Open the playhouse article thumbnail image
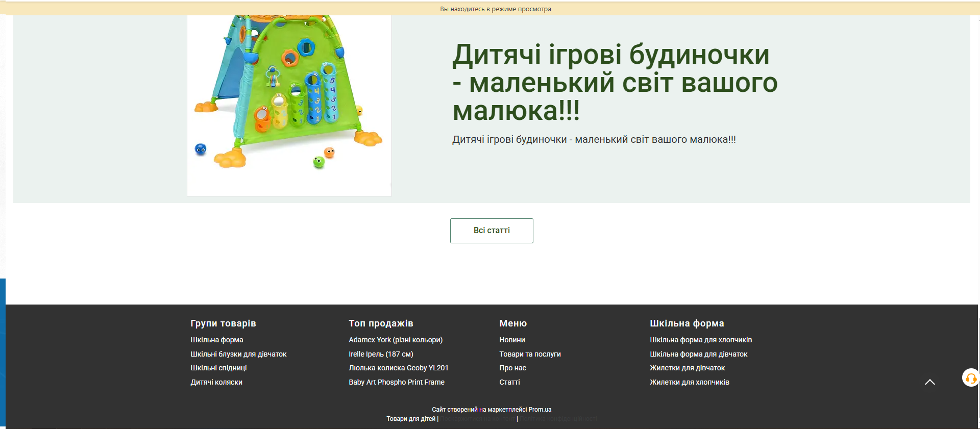 pyautogui.click(x=289, y=102)
